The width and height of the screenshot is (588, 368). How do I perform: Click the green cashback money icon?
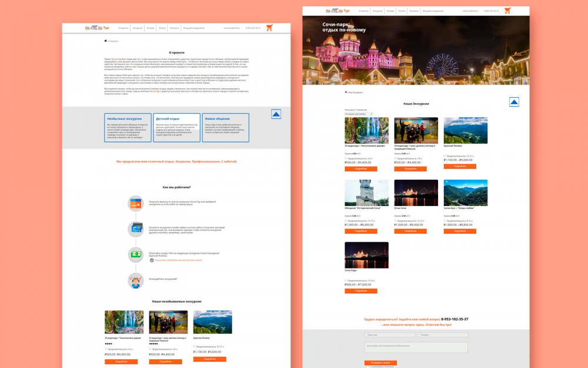[x=136, y=254]
